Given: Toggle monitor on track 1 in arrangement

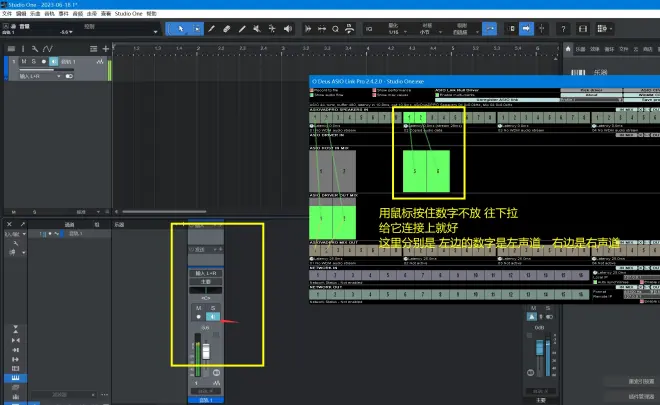Looking at the screenshot, I should point(53,61).
